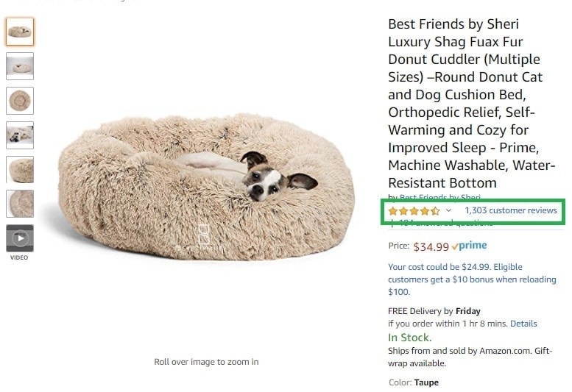Play the product VIDEO thumbnail

click(20, 238)
